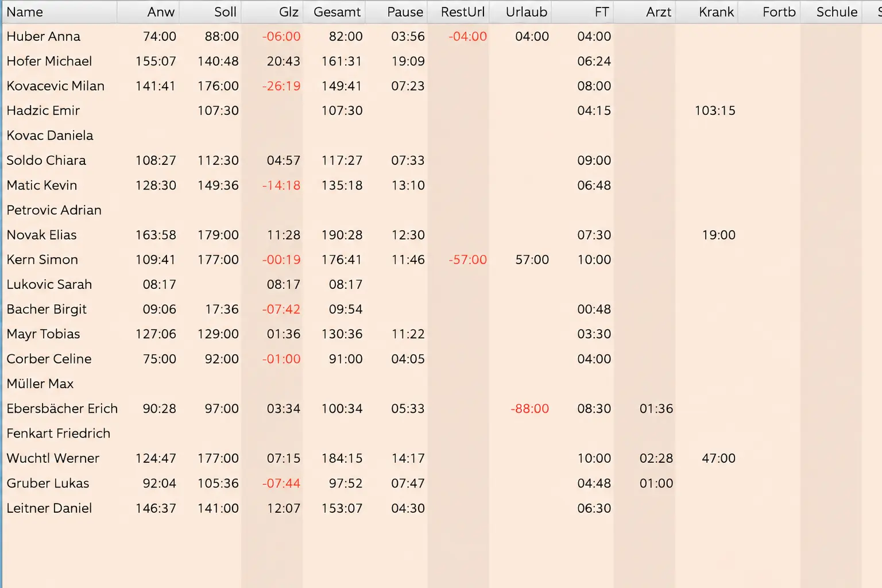The height and width of the screenshot is (588, 882).
Task: Sort by Krank column header
Action: [707, 12]
